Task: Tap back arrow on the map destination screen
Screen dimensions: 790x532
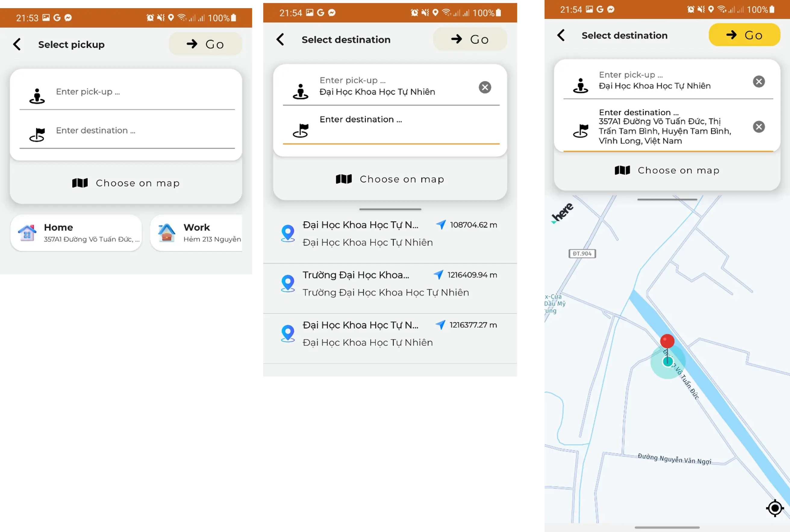Action: [x=561, y=35]
